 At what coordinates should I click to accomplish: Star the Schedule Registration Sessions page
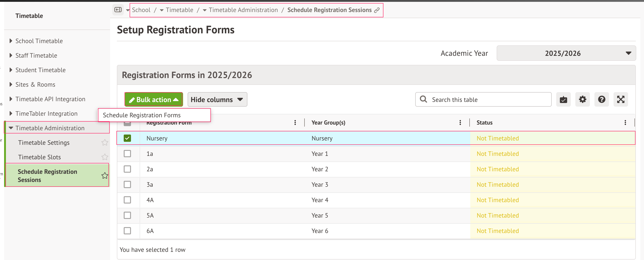coord(105,175)
